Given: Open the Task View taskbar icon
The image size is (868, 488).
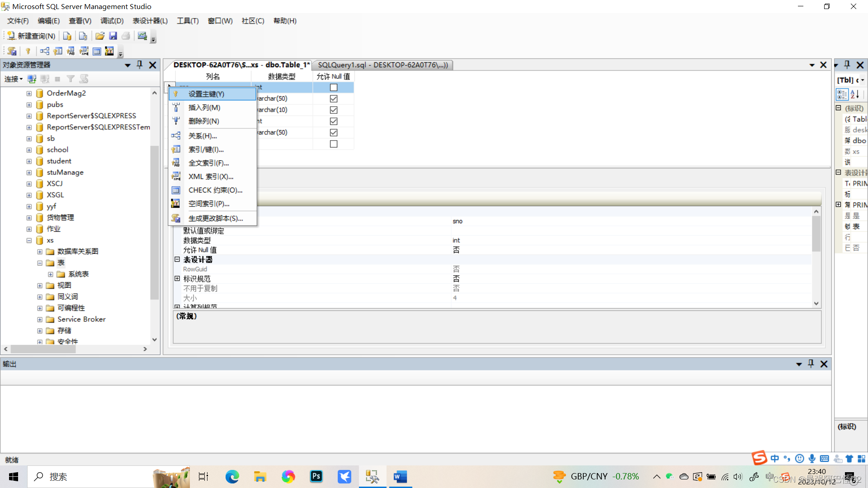Looking at the screenshot, I should (x=203, y=477).
